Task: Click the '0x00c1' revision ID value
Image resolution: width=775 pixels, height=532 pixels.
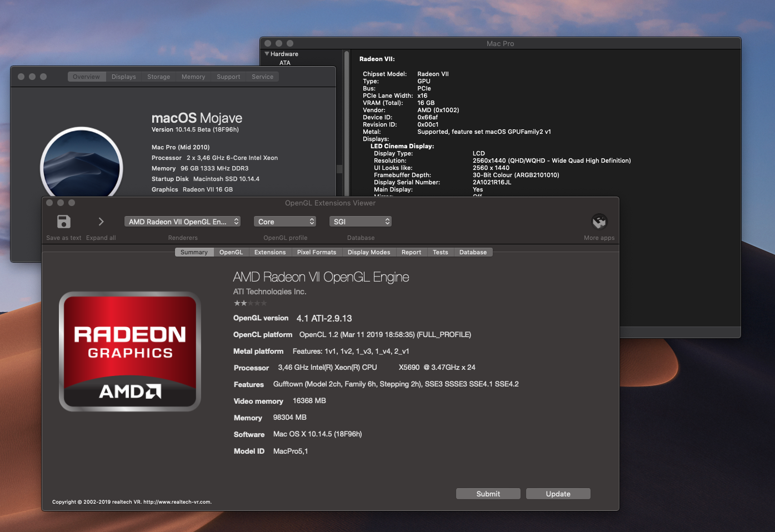Action: (x=428, y=124)
